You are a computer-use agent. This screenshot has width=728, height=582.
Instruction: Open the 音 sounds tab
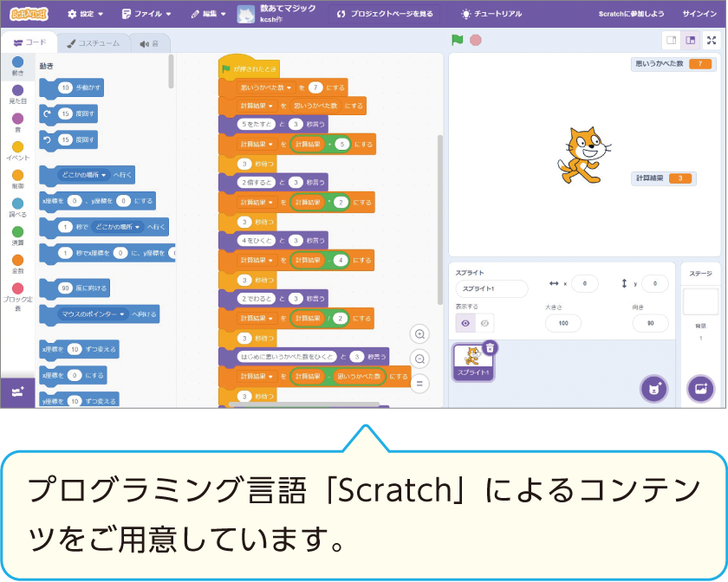point(149,42)
